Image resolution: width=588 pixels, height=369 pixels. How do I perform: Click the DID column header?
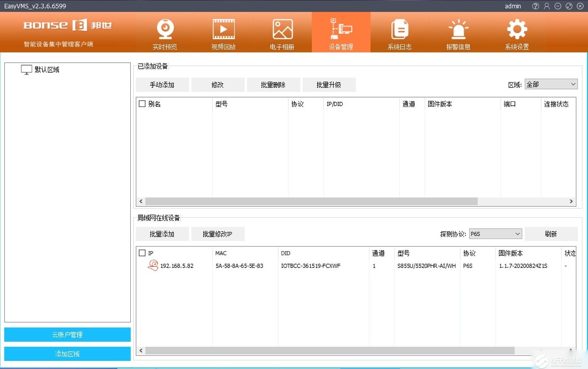click(285, 253)
